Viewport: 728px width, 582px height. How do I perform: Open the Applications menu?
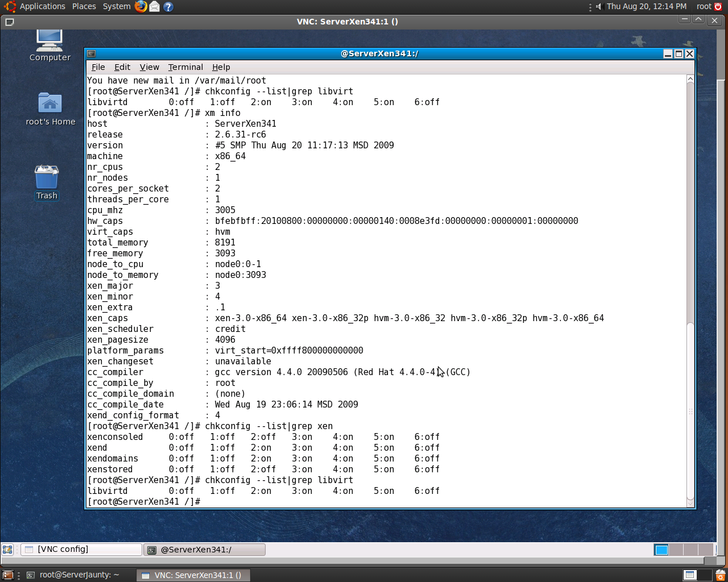43,6
